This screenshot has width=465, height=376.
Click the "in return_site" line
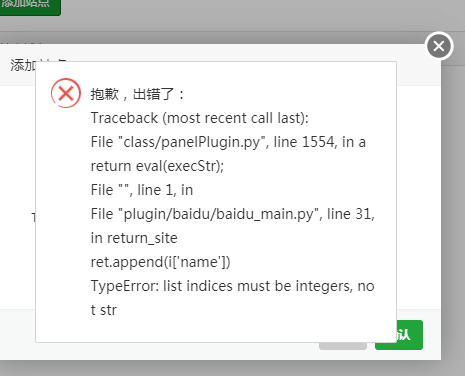click(x=134, y=238)
